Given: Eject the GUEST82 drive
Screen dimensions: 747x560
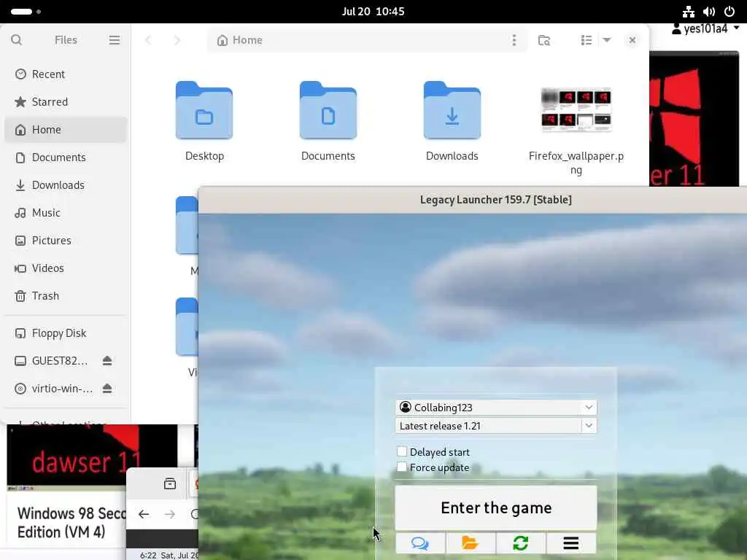Looking at the screenshot, I should point(107,361).
